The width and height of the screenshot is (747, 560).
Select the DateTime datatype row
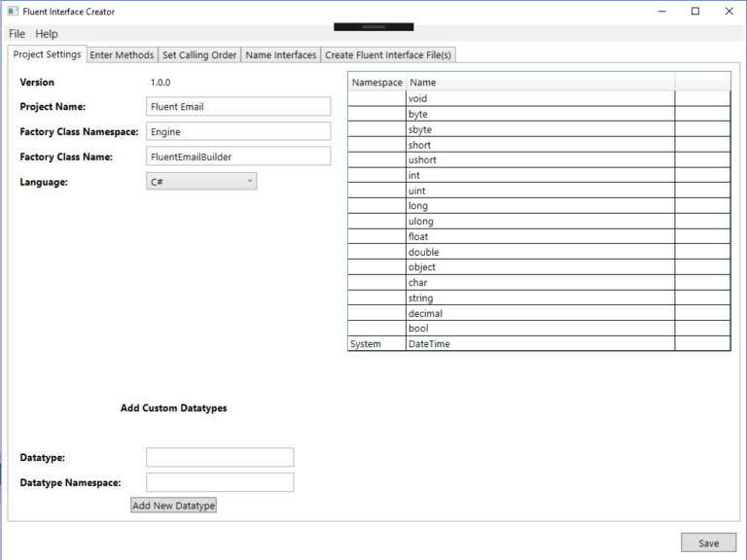coord(539,344)
